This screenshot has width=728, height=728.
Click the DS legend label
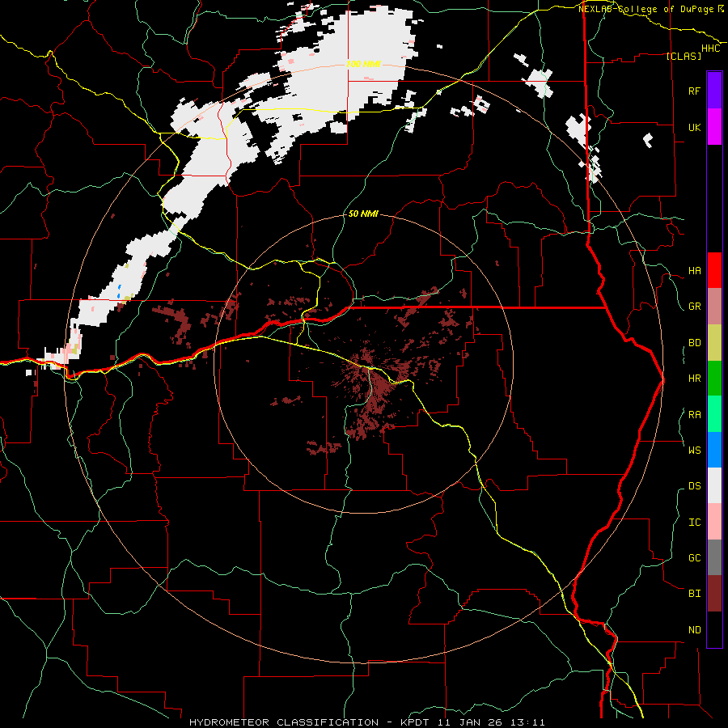click(x=694, y=486)
